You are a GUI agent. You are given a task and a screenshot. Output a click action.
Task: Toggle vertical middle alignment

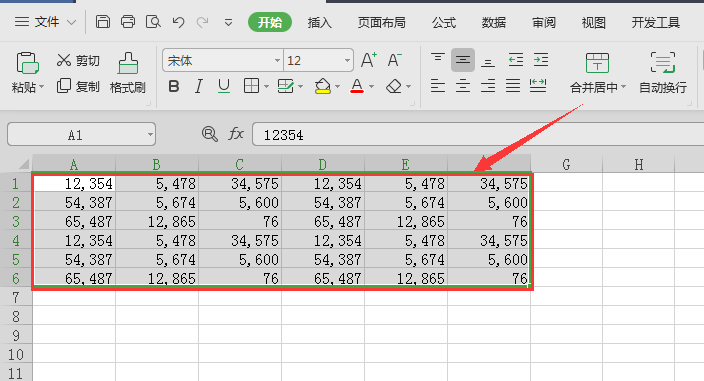click(x=463, y=60)
